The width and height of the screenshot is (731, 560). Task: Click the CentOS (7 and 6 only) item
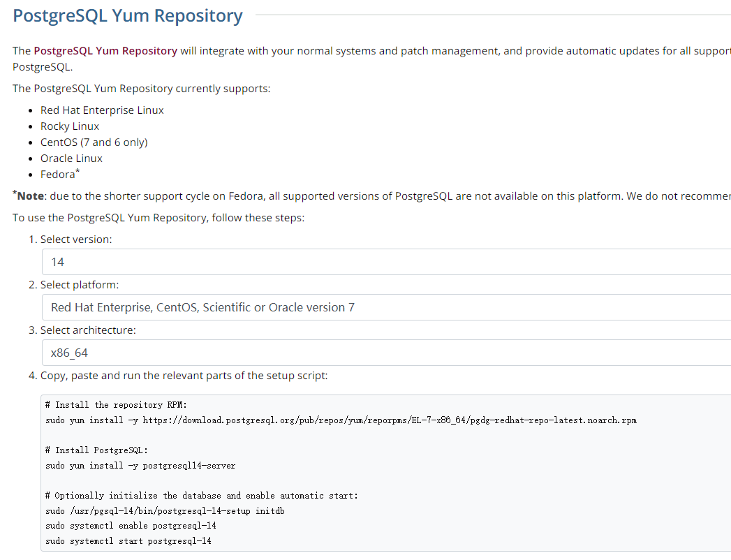(94, 142)
